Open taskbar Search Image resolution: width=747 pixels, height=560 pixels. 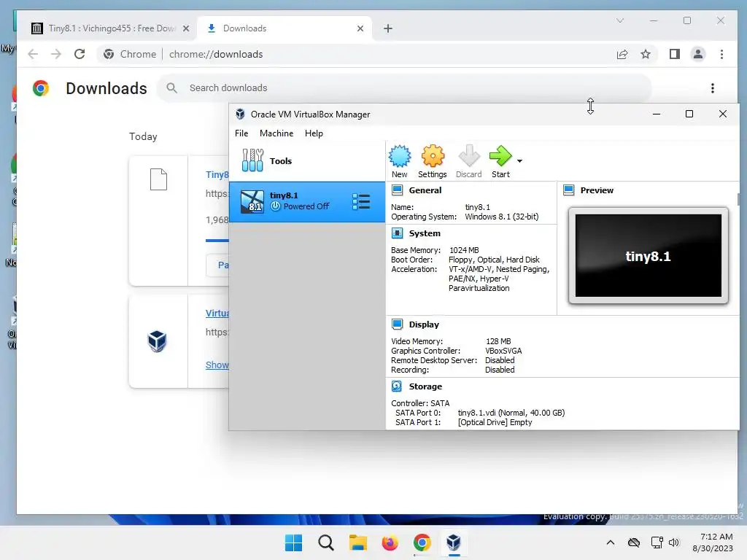coord(326,542)
